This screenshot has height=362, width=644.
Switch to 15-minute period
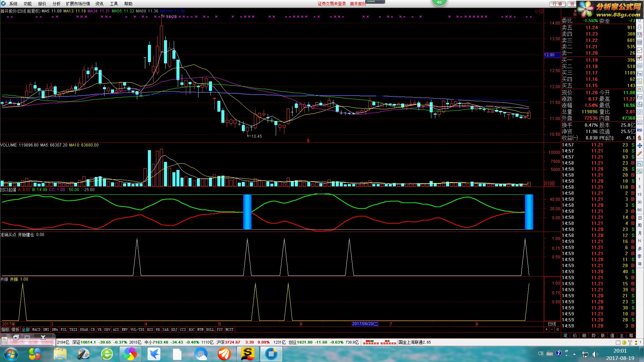coord(640,194)
